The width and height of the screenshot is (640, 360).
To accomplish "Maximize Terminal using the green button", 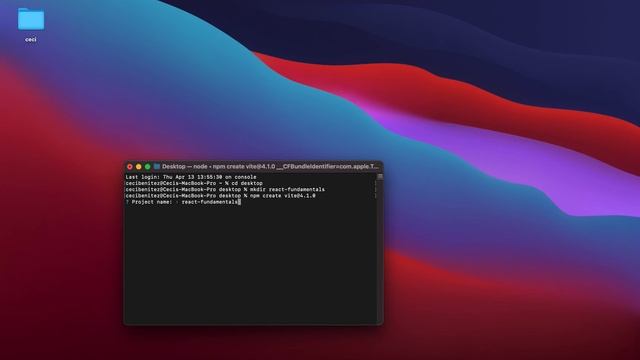I will [x=148, y=167].
